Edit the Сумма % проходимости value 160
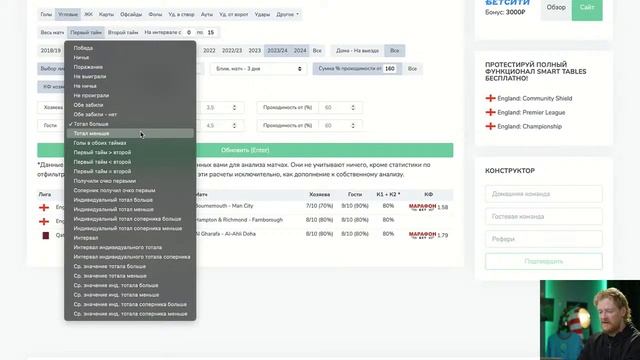640x360 pixels. pos(390,69)
